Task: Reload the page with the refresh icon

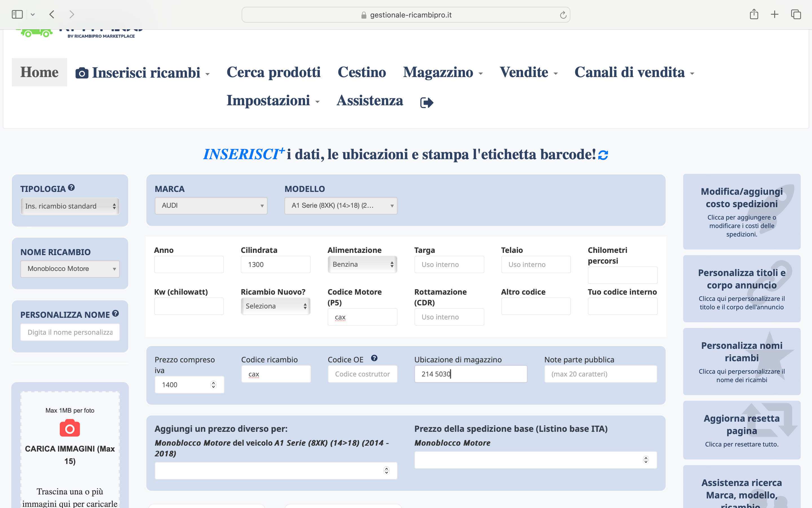Action: pos(563,15)
